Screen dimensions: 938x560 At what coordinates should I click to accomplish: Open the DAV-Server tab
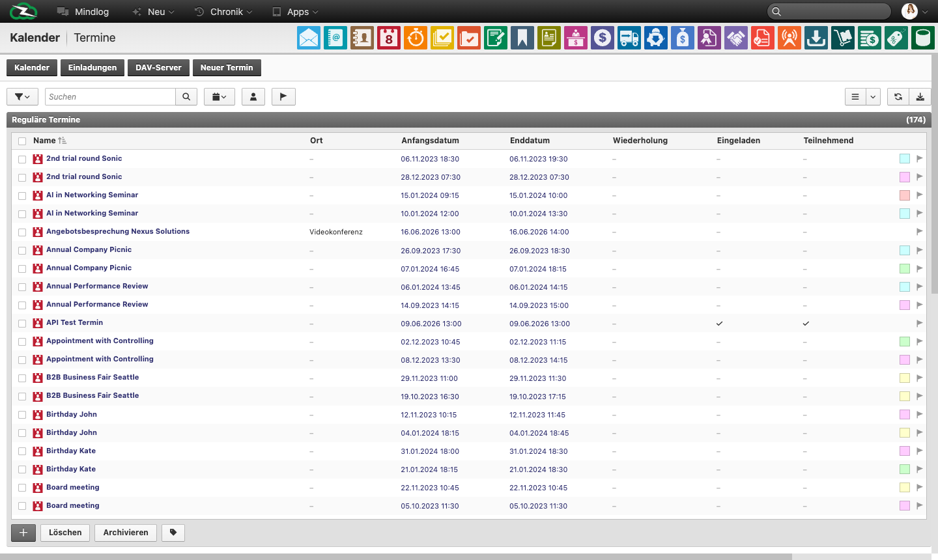pos(158,68)
